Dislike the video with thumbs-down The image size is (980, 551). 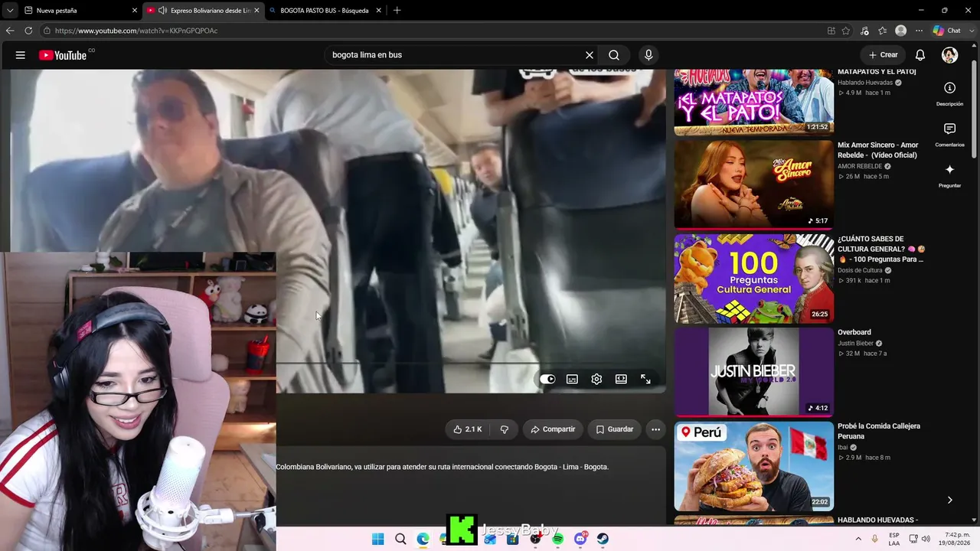click(505, 429)
